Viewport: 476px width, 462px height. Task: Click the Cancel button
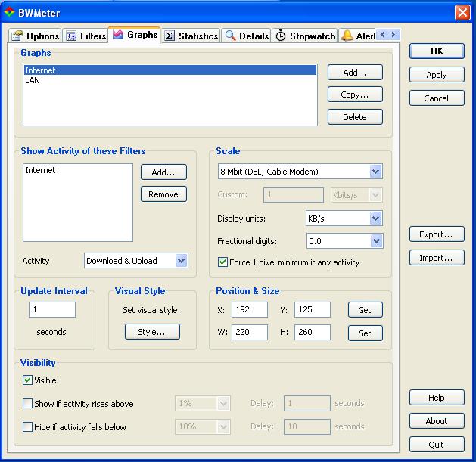click(437, 98)
